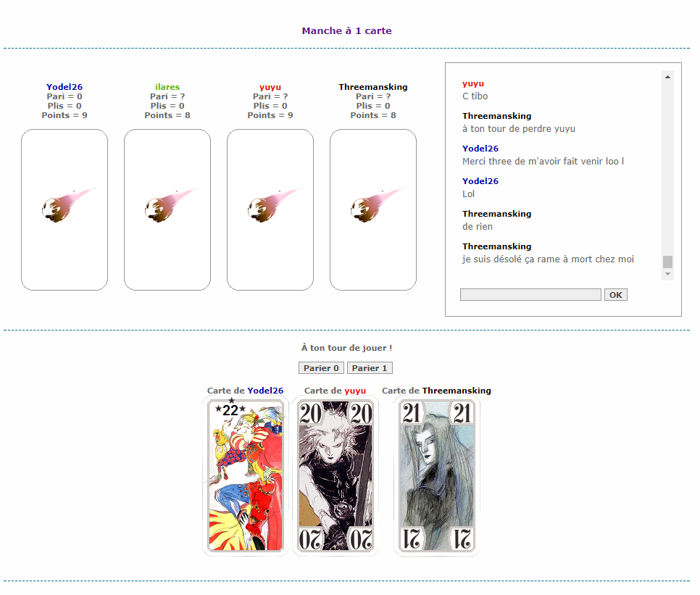Click 'Points = 9' under yuyu
The image size is (700, 595).
click(x=270, y=115)
